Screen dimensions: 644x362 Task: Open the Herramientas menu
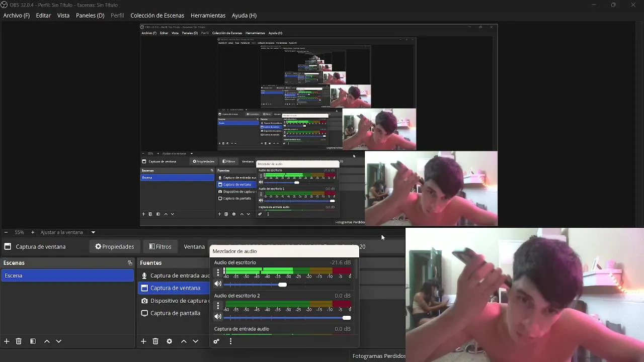[208, 16]
